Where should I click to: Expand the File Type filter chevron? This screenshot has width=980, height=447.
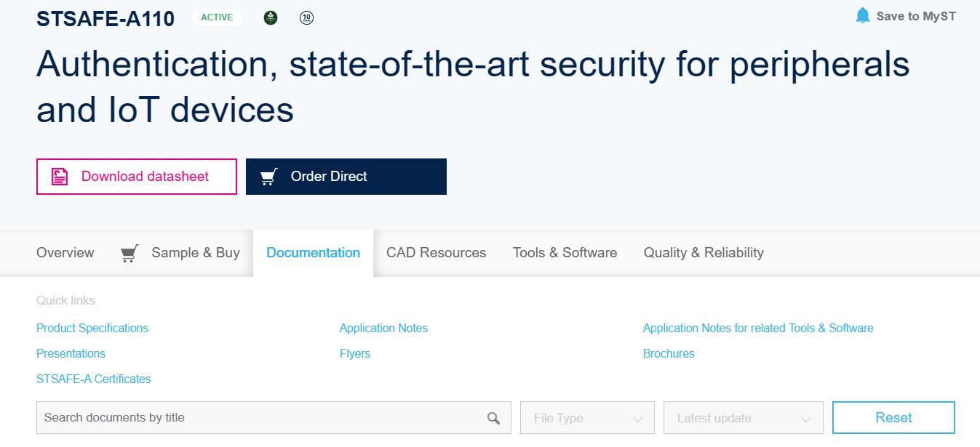click(x=639, y=418)
